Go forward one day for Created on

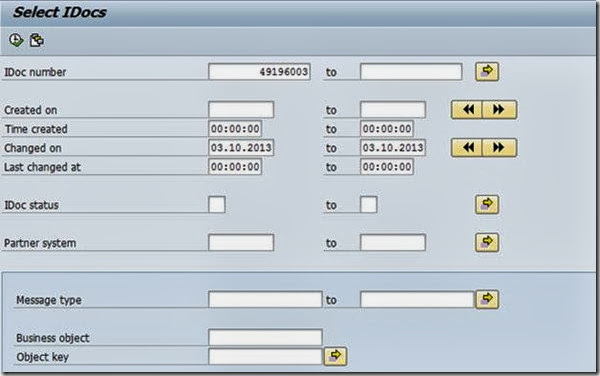[499, 110]
